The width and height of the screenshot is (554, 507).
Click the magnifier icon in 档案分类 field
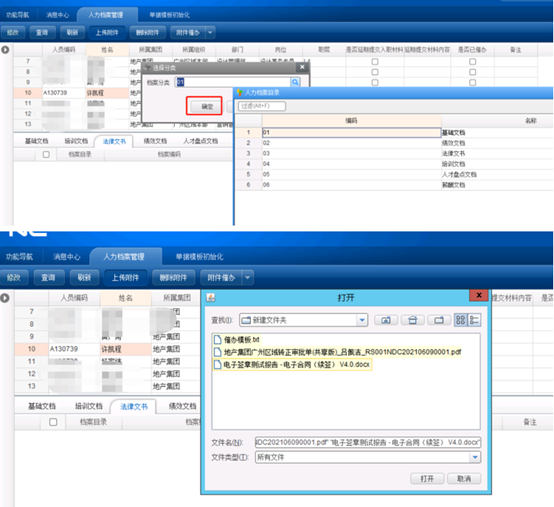point(295,82)
